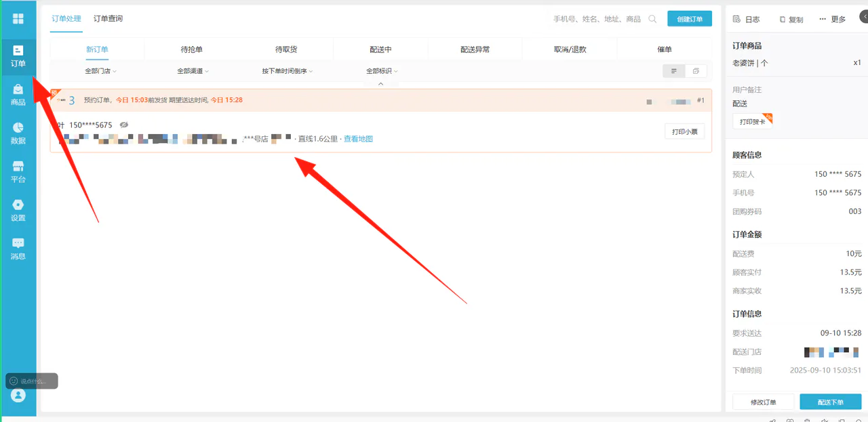The image size is (868, 422).
Task: Select the 取消/退款 tab
Action: coord(570,49)
